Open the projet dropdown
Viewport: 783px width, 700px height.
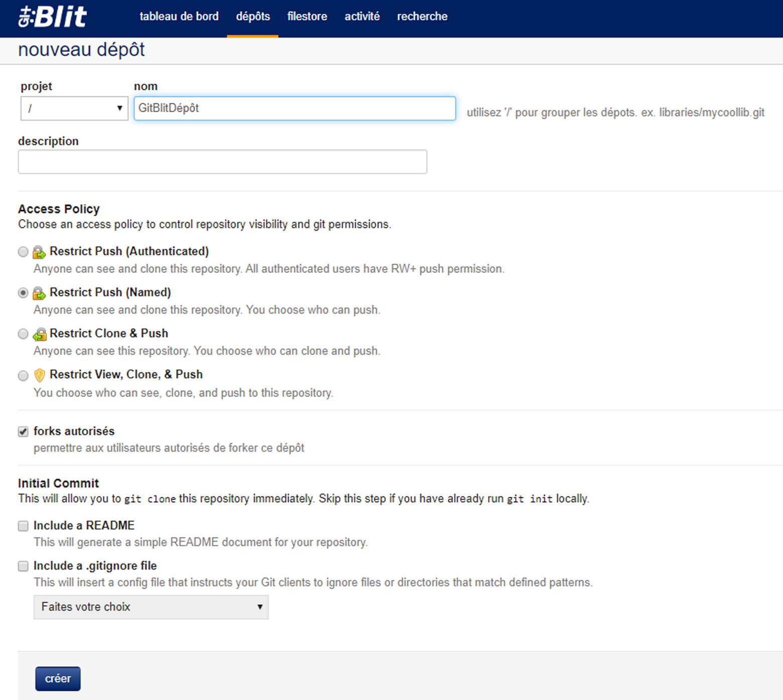point(74,108)
